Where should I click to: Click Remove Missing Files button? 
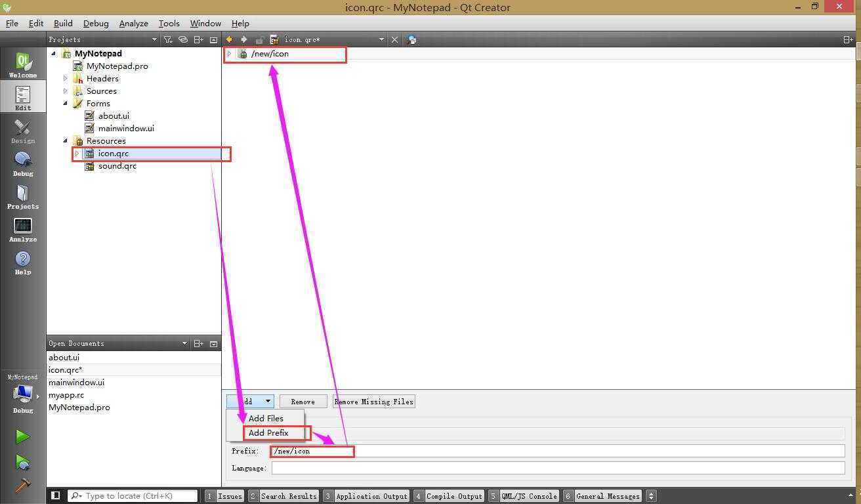[x=373, y=401]
